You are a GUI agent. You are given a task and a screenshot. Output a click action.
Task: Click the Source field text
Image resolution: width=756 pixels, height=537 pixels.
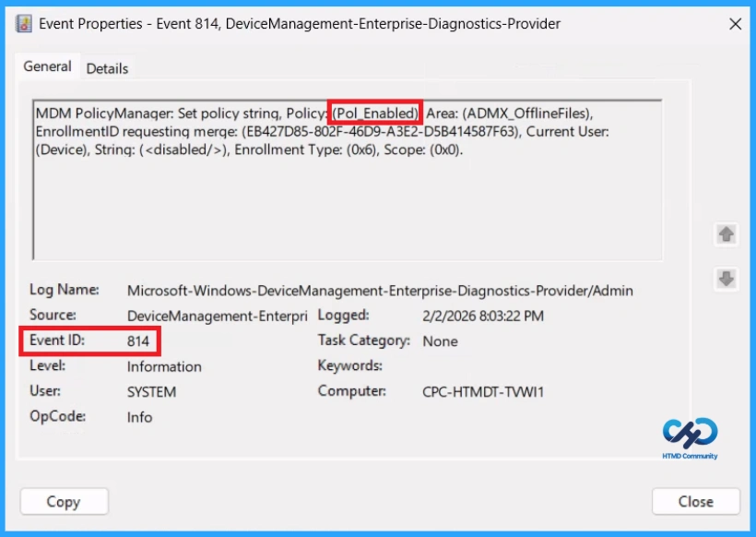tap(218, 315)
